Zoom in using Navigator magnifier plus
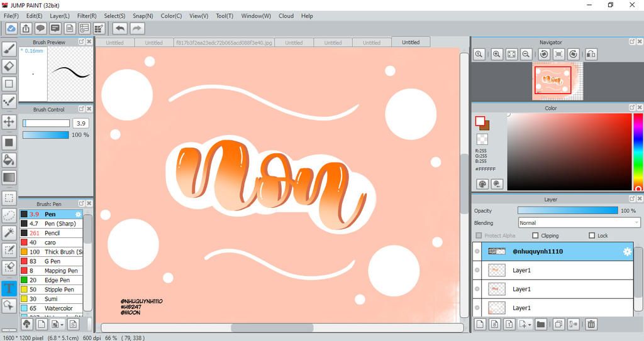The image size is (644, 341). [x=497, y=54]
